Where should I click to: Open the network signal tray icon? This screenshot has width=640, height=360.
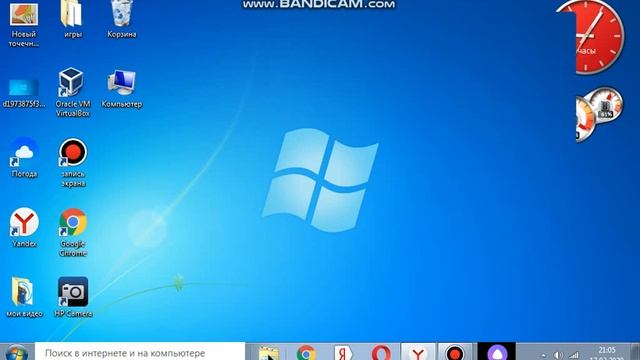pos(574,355)
